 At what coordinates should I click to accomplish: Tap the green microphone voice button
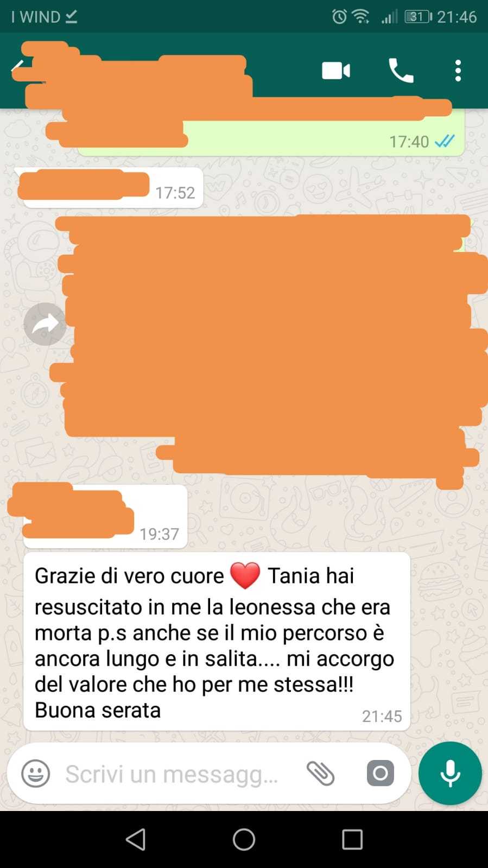point(450,773)
